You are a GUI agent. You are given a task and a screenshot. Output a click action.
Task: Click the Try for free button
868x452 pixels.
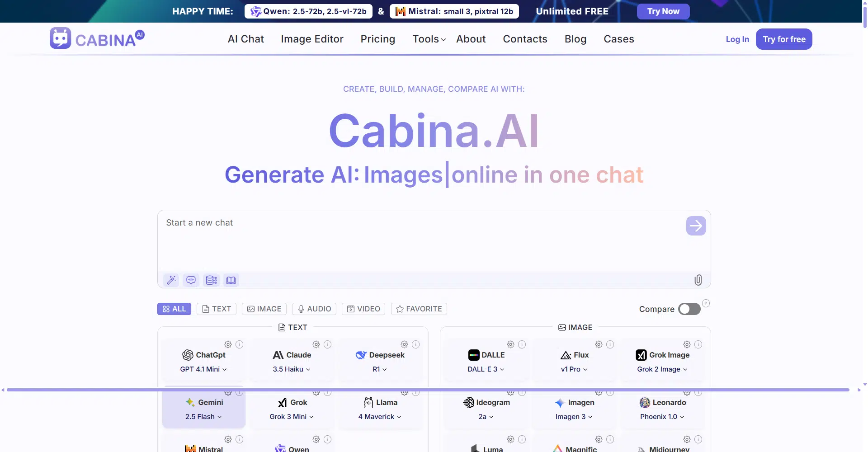point(784,39)
